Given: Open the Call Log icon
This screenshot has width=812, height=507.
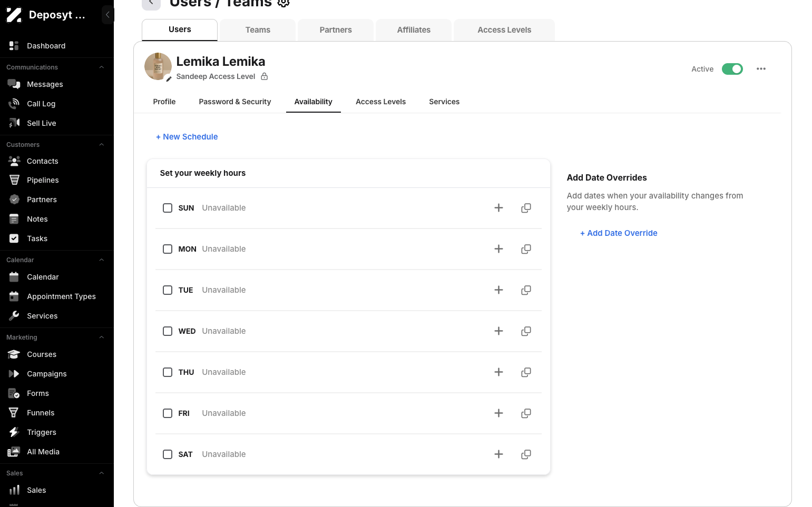Looking at the screenshot, I should click(x=14, y=104).
